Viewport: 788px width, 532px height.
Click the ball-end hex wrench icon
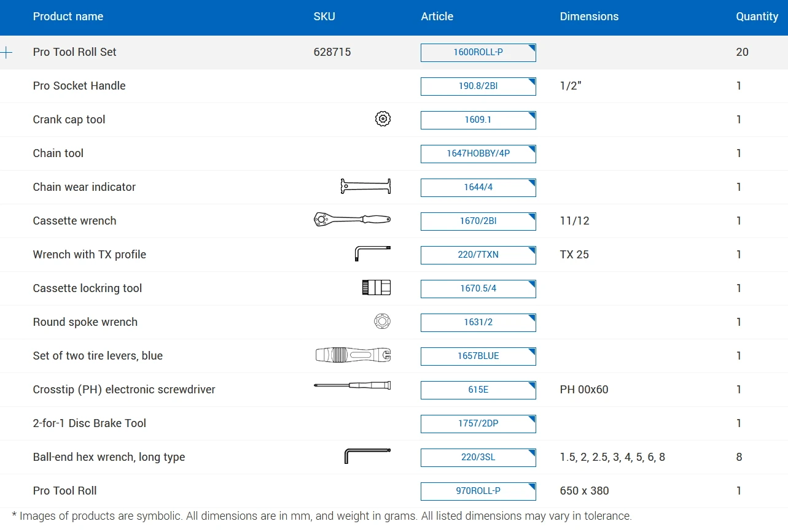coord(367,455)
